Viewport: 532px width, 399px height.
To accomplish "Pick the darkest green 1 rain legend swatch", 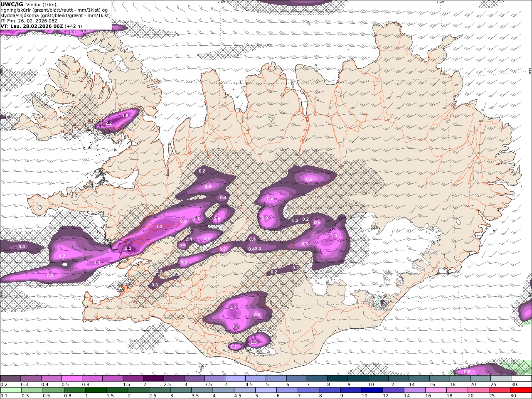I will point(96,390).
